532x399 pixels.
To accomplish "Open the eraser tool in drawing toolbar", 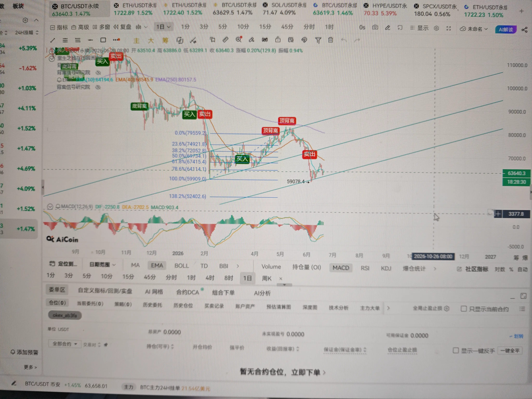I will pos(252,40).
